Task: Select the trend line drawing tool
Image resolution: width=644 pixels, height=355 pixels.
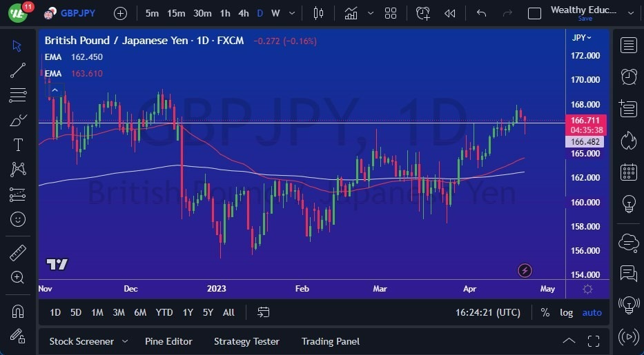Action: [18, 70]
